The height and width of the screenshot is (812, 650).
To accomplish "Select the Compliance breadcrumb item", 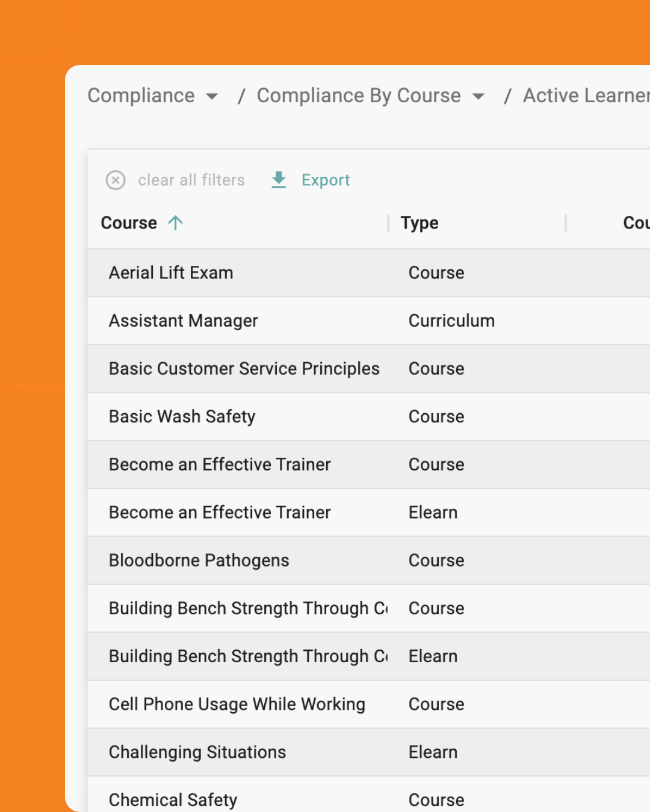I will click(x=141, y=96).
